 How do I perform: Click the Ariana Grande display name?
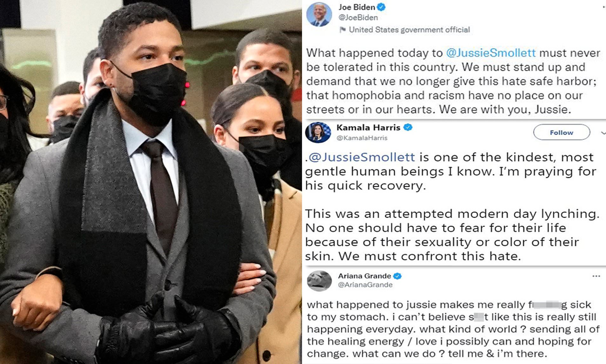coord(364,276)
